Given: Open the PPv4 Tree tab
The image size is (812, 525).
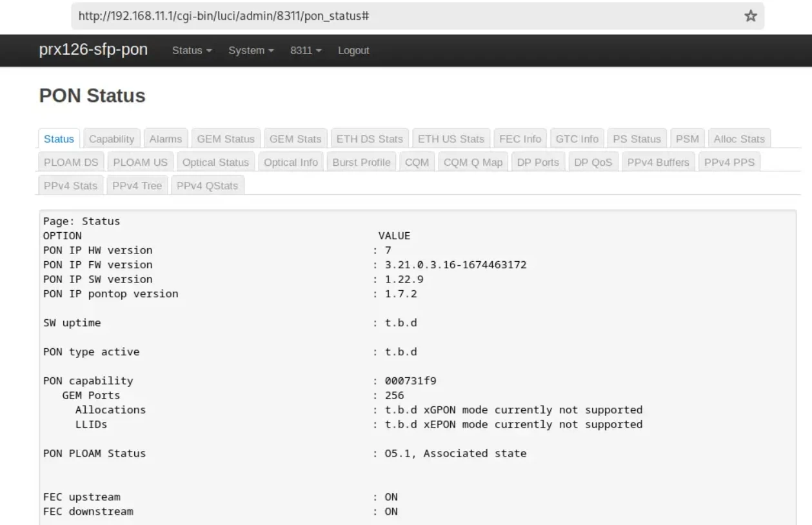Looking at the screenshot, I should pyautogui.click(x=137, y=186).
